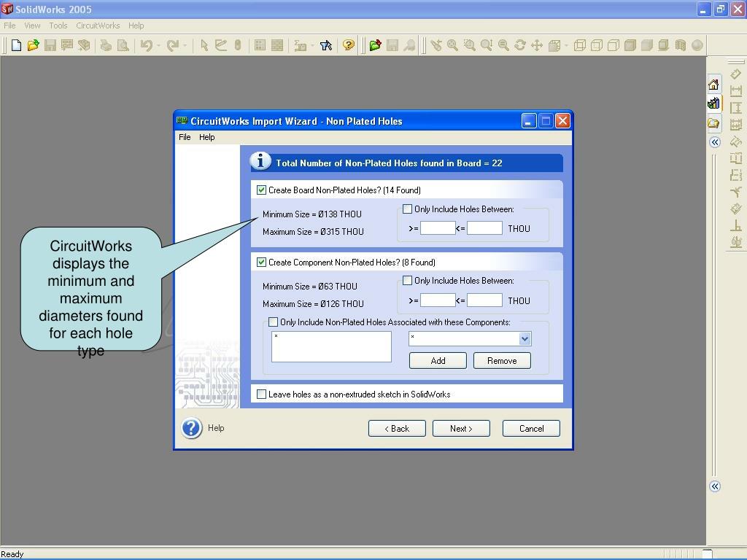Screen dimensions: 747x560
Task: Click board holes maximum size input field
Action: (484, 228)
